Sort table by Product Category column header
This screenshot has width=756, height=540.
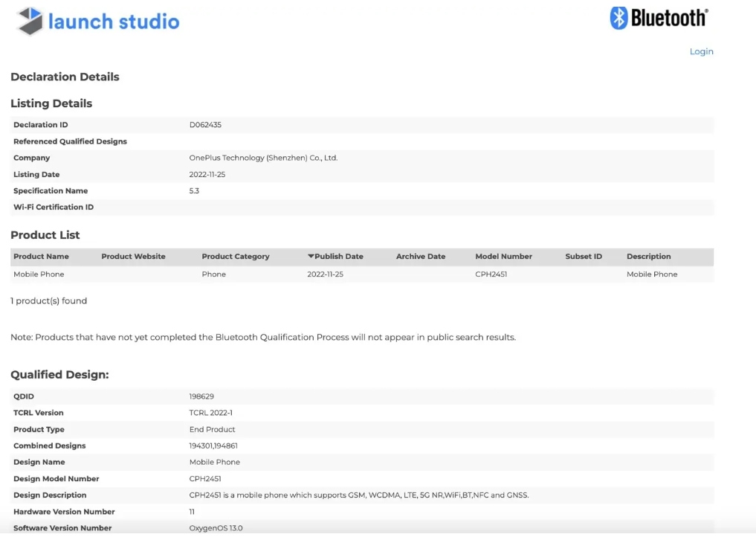(x=236, y=257)
